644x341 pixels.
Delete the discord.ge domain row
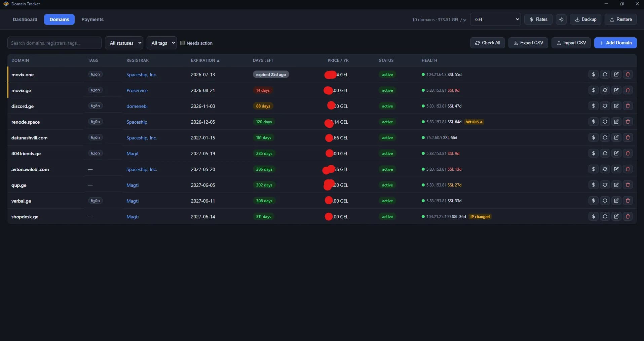pos(628,106)
